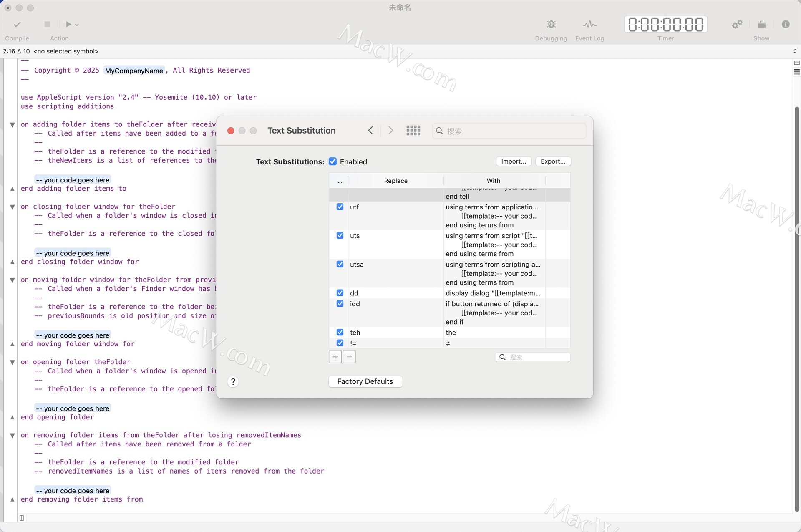Click the ≠ replacement cell

pyautogui.click(x=494, y=343)
